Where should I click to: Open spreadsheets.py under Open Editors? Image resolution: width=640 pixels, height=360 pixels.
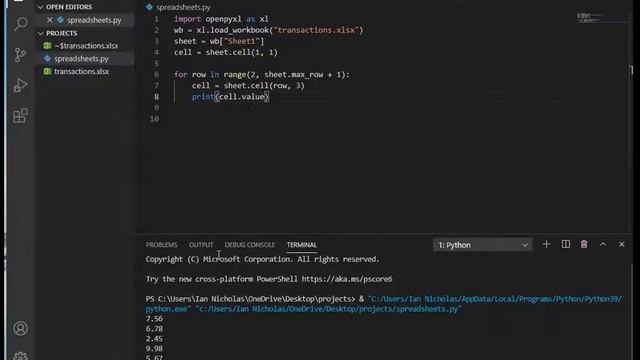tap(94, 20)
